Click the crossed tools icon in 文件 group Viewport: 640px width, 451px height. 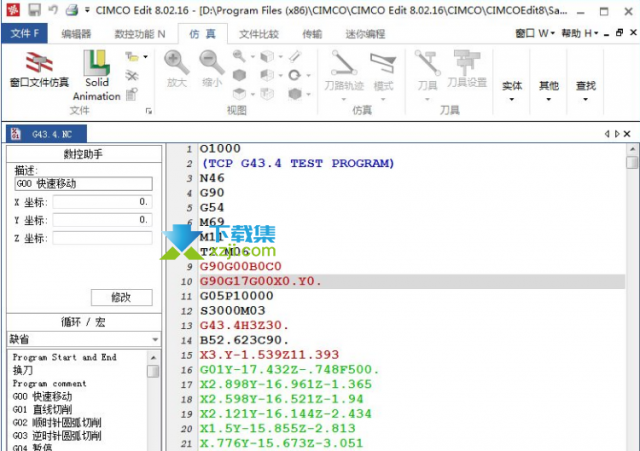pos(132,76)
